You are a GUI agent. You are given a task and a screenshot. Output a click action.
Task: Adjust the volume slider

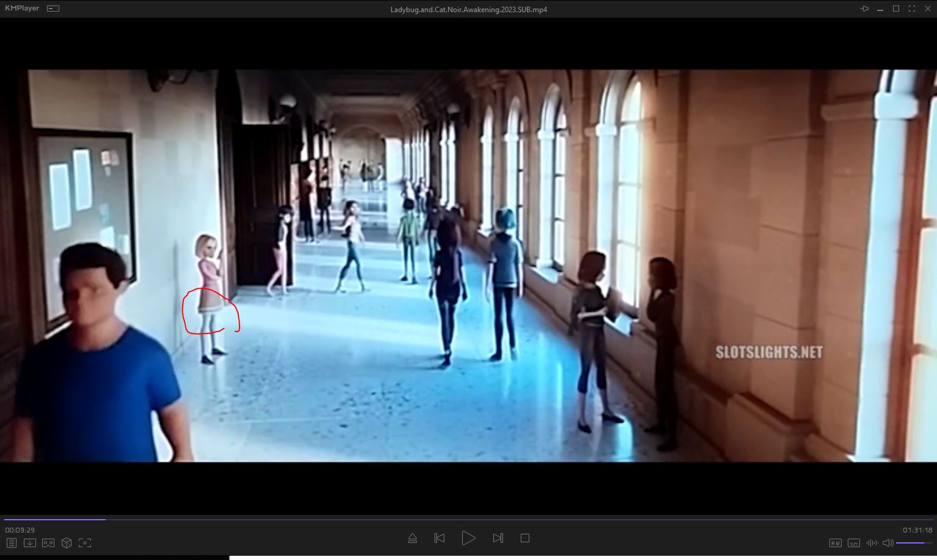[914, 543]
